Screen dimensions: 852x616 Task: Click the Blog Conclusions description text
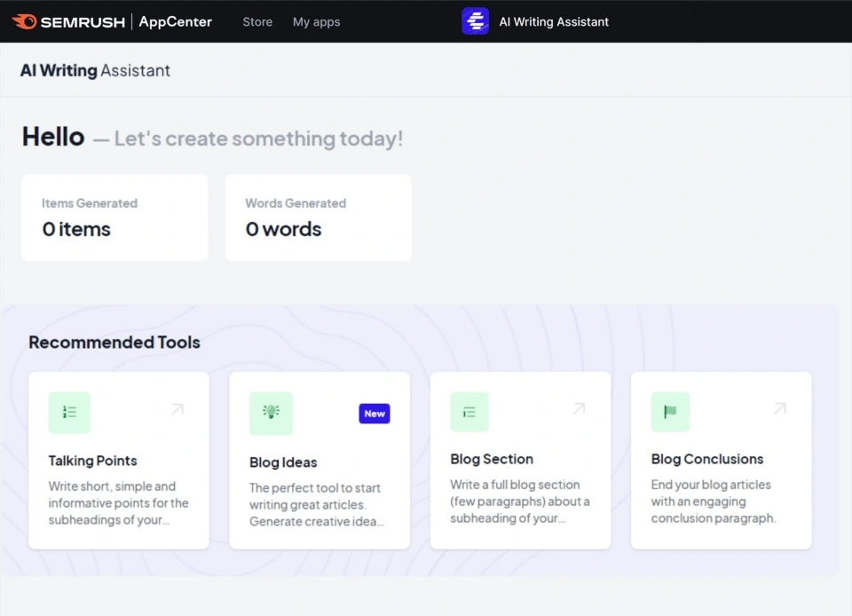click(x=714, y=501)
